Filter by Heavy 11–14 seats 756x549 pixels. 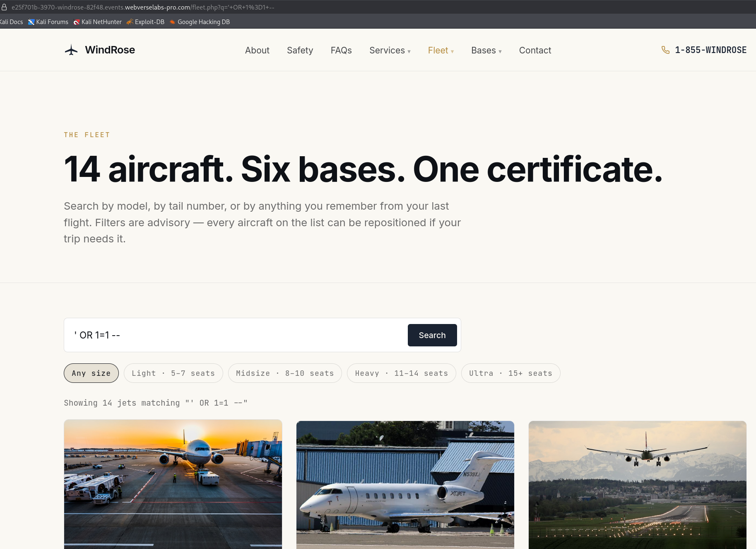402,373
